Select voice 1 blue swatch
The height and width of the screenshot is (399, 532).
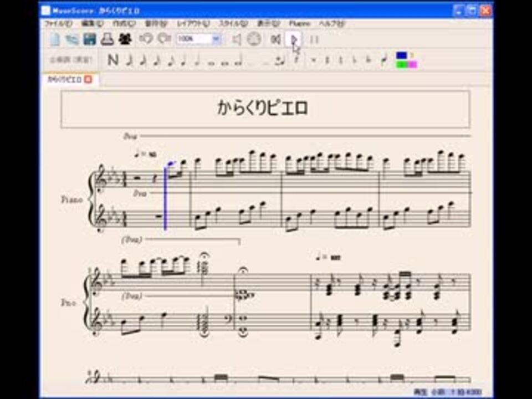click(401, 55)
